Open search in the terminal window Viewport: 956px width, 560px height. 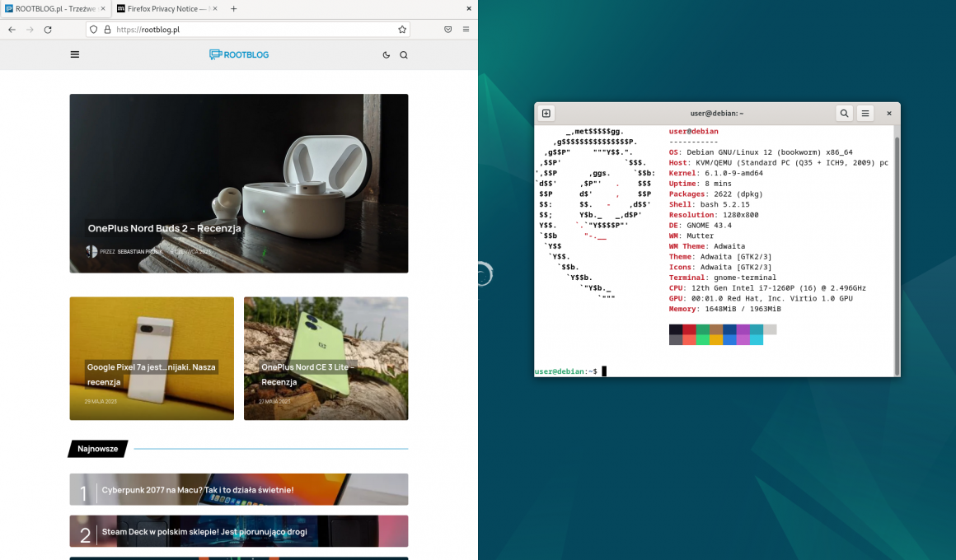[843, 113]
